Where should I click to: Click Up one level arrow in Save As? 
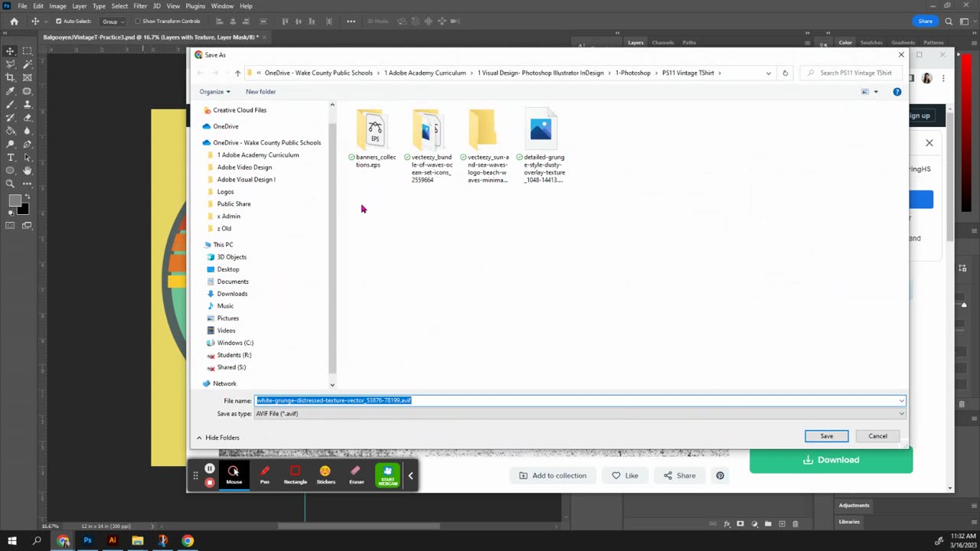[237, 73]
